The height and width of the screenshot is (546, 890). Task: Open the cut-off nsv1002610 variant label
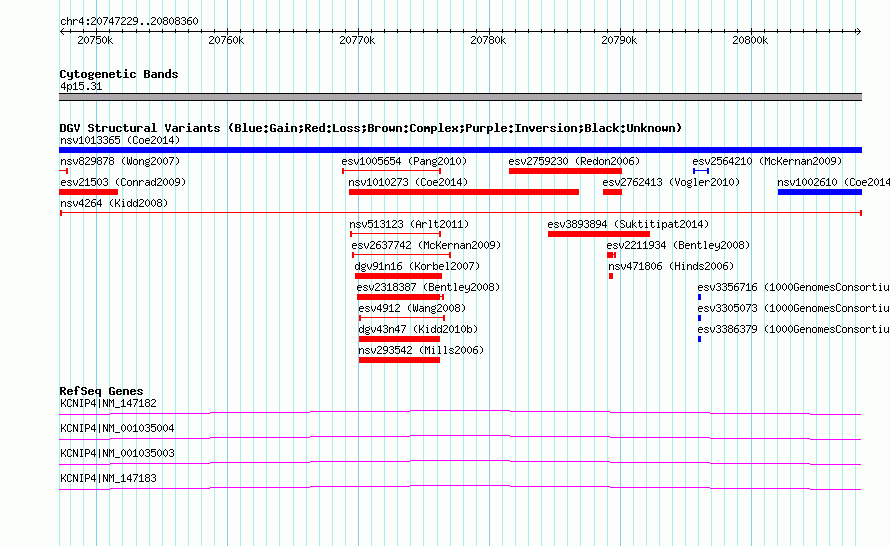[833, 182]
